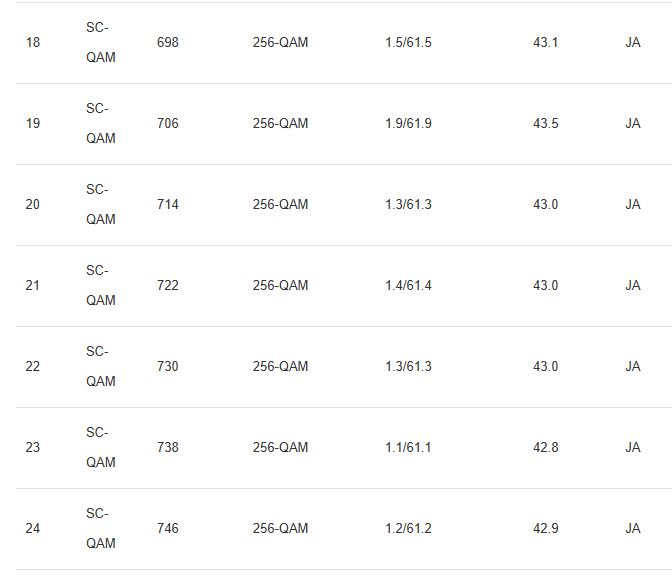672x578 pixels.
Task: Click the frequency value 722
Action: (x=168, y=286)
